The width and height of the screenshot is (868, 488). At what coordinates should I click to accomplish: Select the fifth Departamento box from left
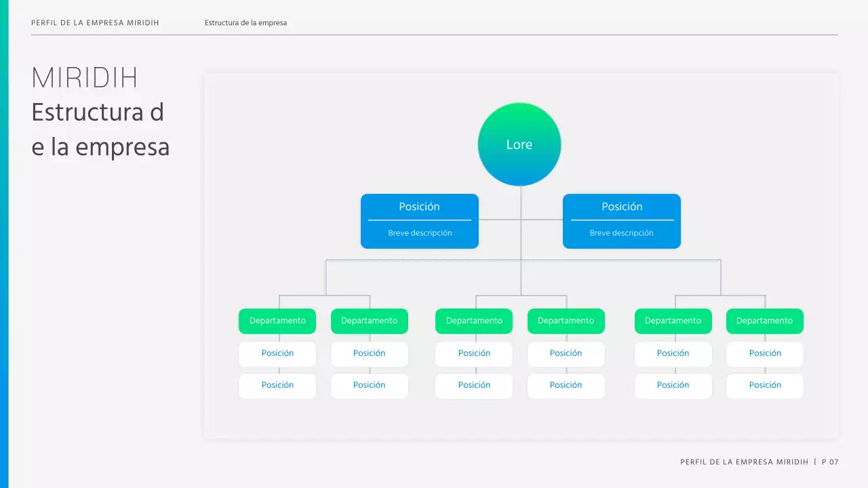click(x=673, y=321)
